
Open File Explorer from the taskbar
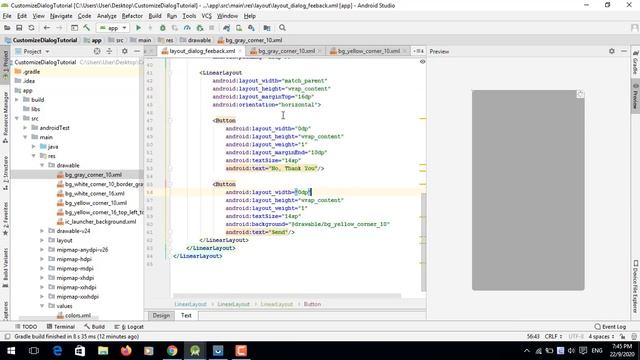(x=103, y=351)
